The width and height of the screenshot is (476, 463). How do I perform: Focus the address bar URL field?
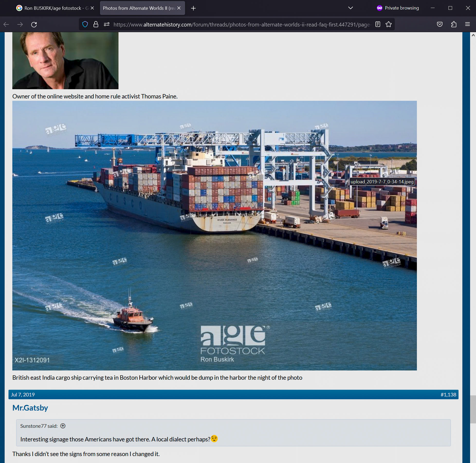[242, 24]
